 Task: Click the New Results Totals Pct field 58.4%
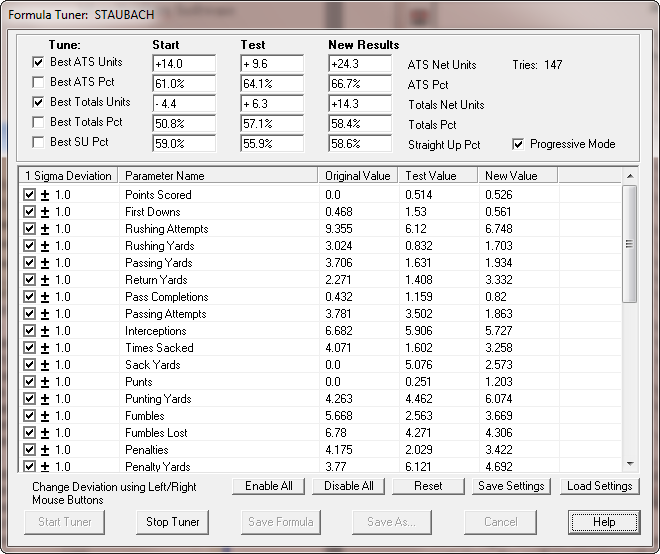coord(360,124)
